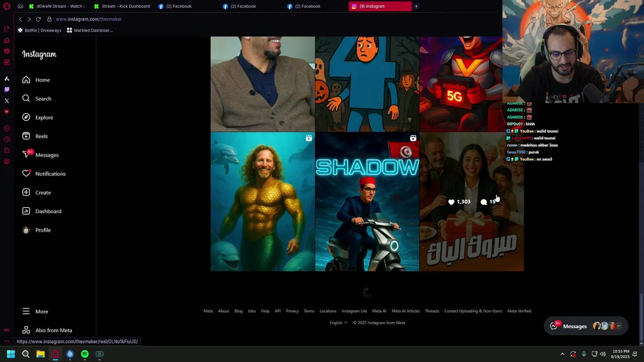Viewport: 644px width, 362px height.
Task: Open Meta Verified footer link
Action: click(x=519, y=311)
